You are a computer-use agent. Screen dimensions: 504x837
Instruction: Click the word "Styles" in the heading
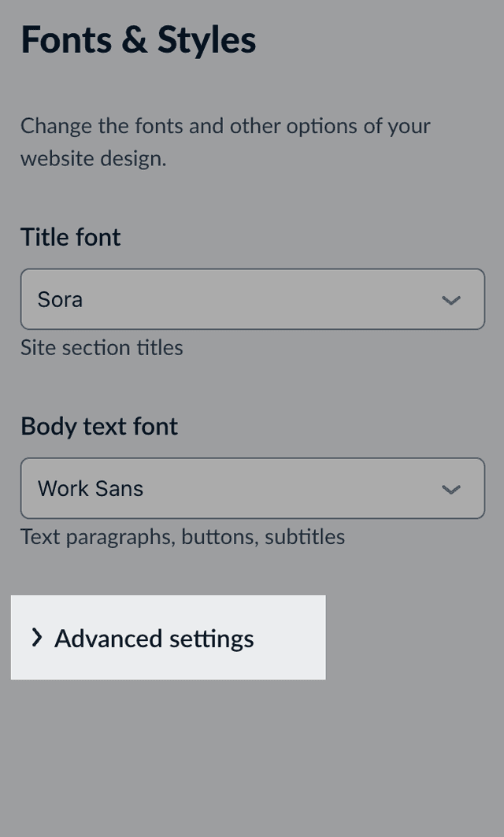pyautogui.click(x=206, y=39)
